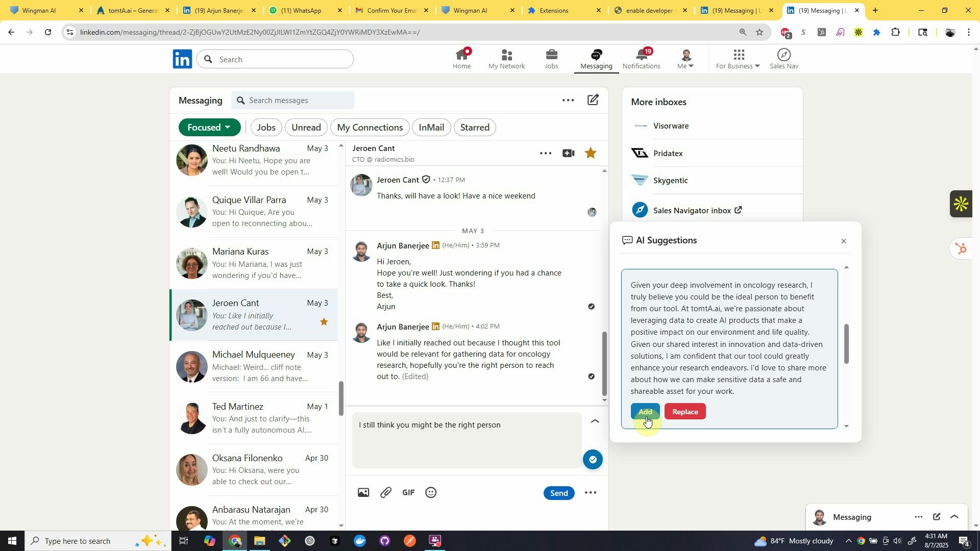Click the Search messages field
Screen dimensions: 980x551
click(292, 101)
